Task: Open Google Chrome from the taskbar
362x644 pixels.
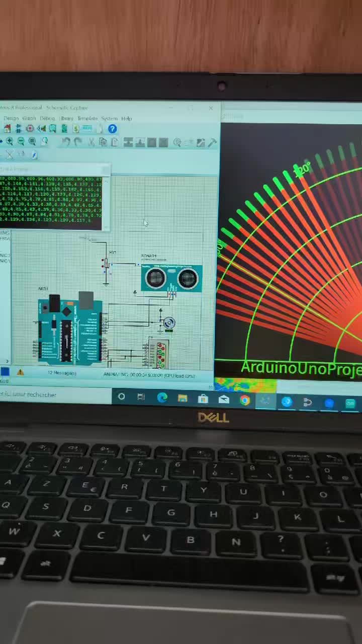Action: pos(245,400)
